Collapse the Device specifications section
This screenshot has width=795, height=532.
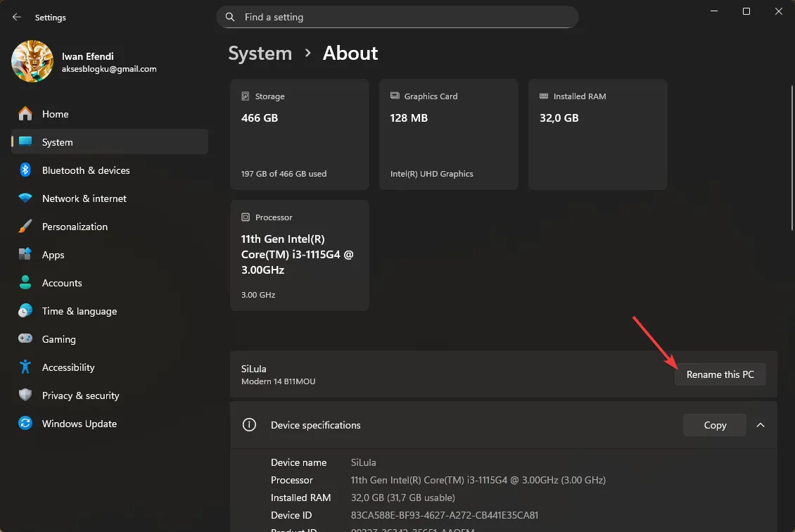point(761,425)
